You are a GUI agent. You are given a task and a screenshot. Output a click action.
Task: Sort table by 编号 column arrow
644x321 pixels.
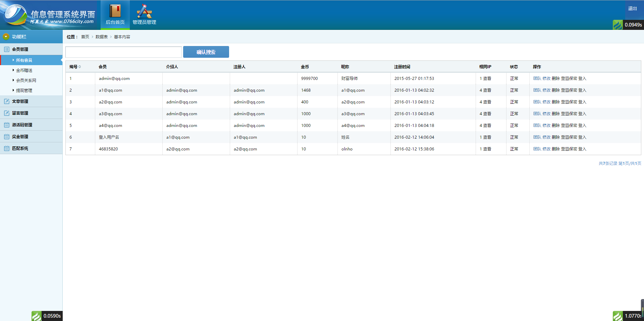click(79, 67)
